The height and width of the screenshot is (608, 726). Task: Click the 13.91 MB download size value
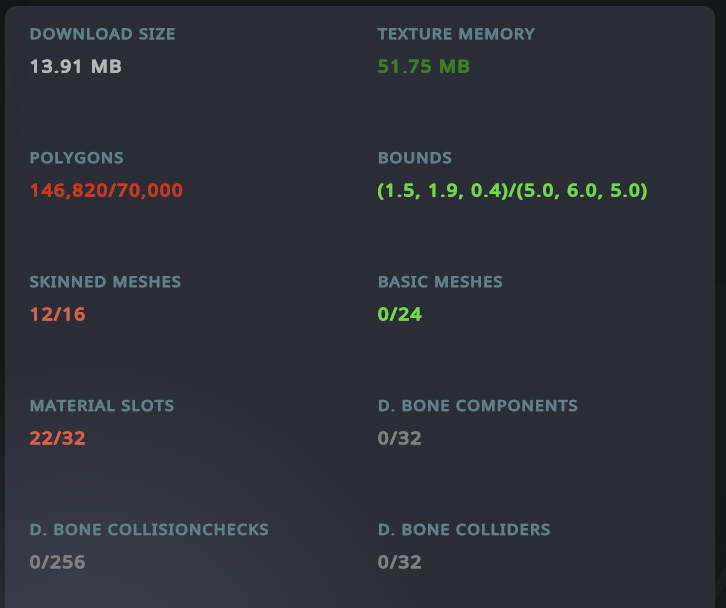75,67
